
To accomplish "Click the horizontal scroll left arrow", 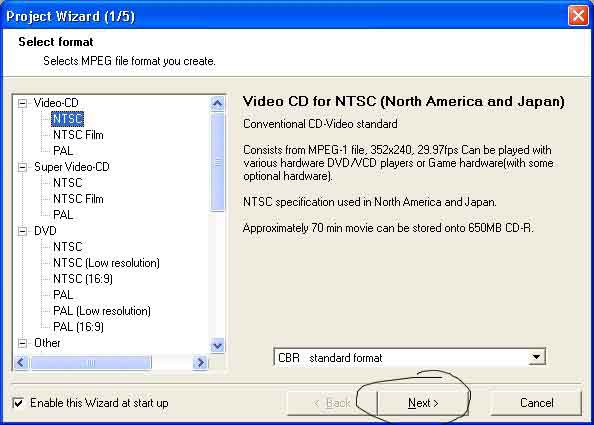I will tap(21, 362).
